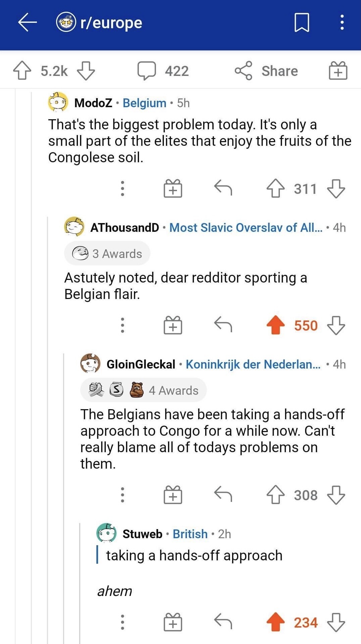
Task: Open the header three-dot overflow menu
Action: point(342,23)
